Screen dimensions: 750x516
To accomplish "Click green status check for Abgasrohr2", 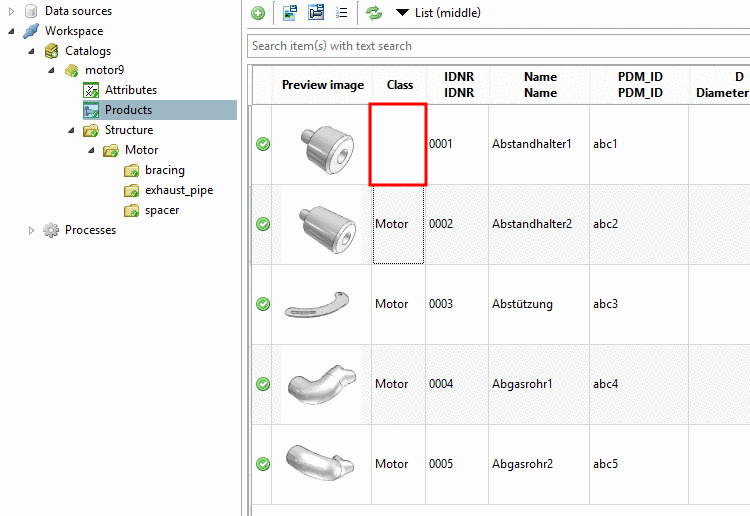I will click(263, 463).
